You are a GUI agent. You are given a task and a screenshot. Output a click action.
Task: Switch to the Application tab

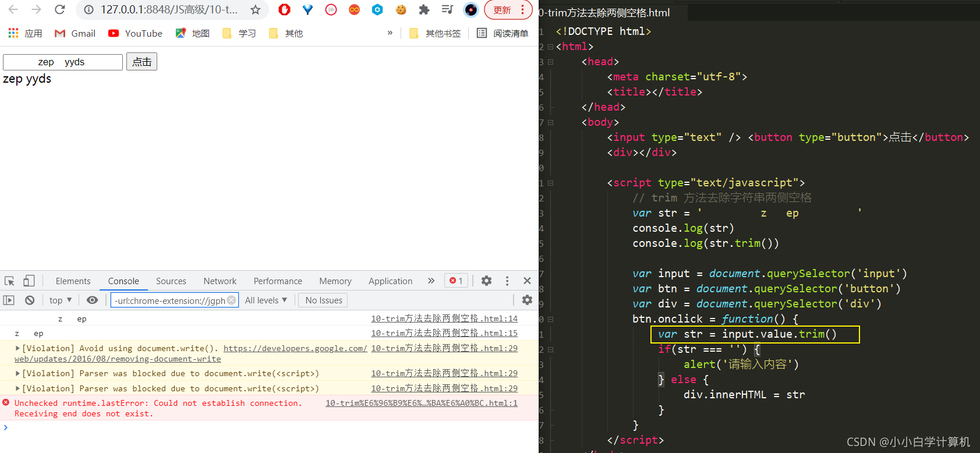tap(391, 281)
